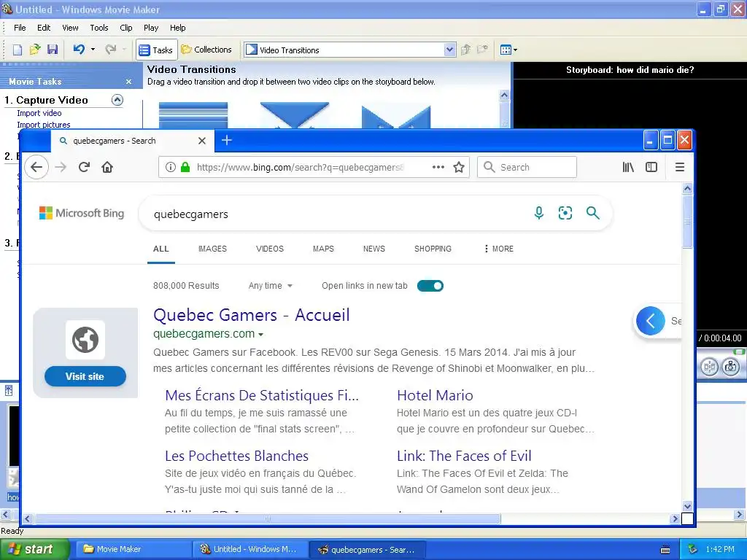
Task: Save project with the floppy disk icon
Action: tap(53, 50)
